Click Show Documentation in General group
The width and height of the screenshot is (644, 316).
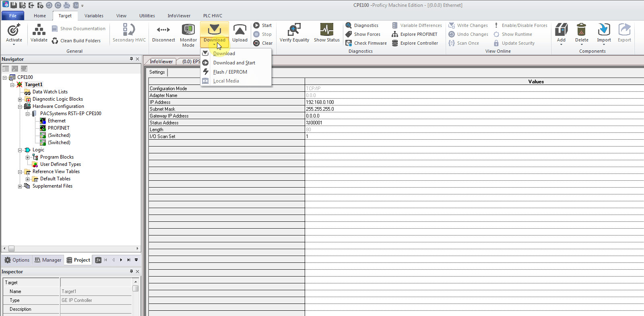pyautogui.click(x=78, y=29)
